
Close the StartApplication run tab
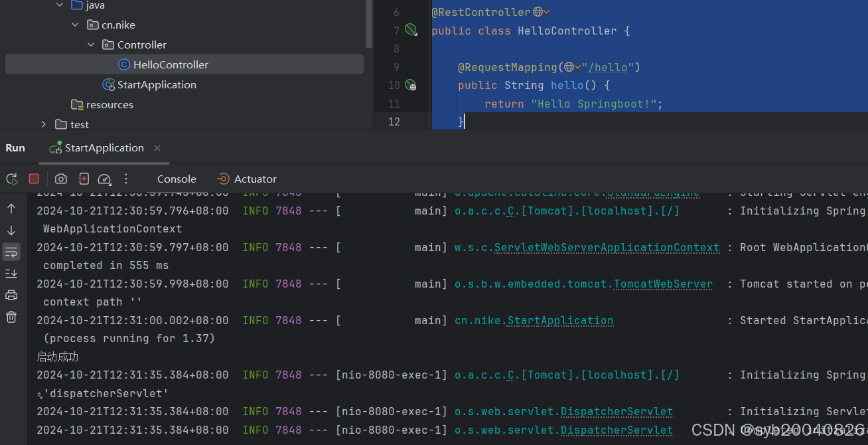coord(157,148)
